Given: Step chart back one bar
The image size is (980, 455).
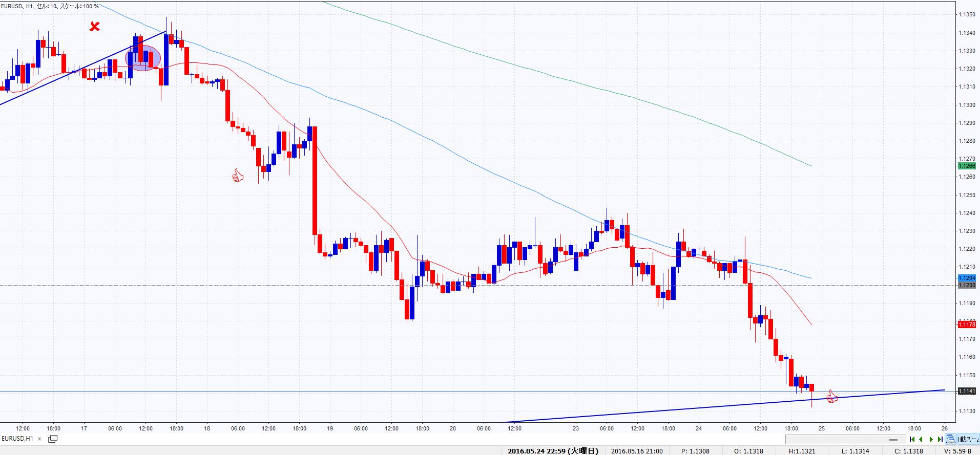Looking at the screenshot, I should (x=921, y=439).
